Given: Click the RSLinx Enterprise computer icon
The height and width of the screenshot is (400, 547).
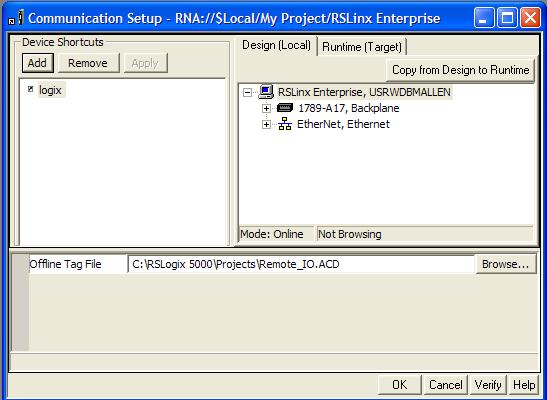Looking at the screenshot, I should (266, 92).
